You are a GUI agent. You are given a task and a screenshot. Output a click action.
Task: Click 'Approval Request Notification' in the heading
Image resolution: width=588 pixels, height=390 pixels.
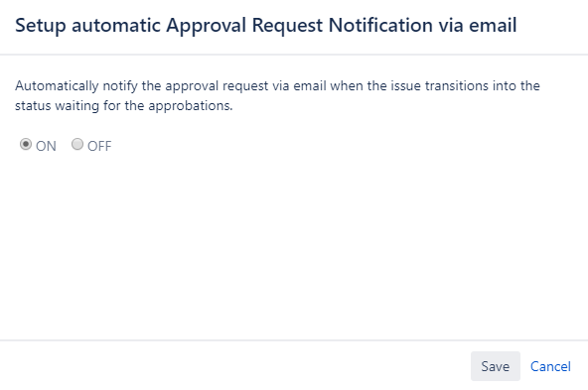coord(299,26)
